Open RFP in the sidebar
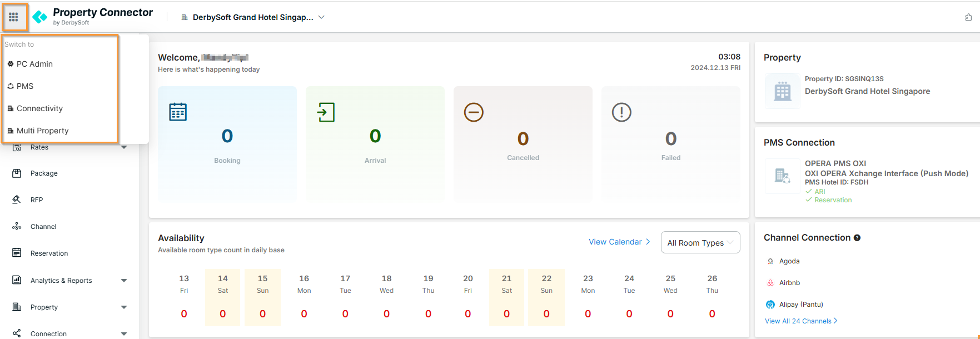Screen dimensions: 980x339 [37, 200]
